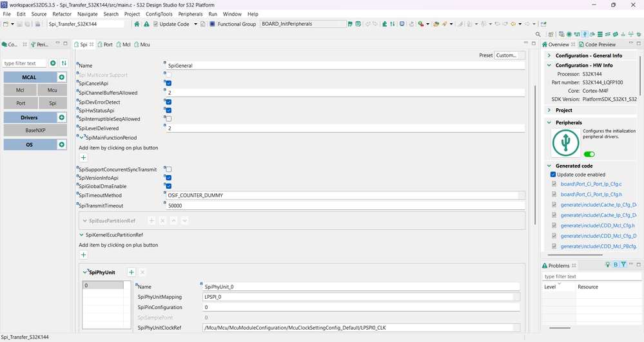Toggle the SpiDevErrorDetect checkbox
Viewport: 644px width, 342px height.
[168, 102]
